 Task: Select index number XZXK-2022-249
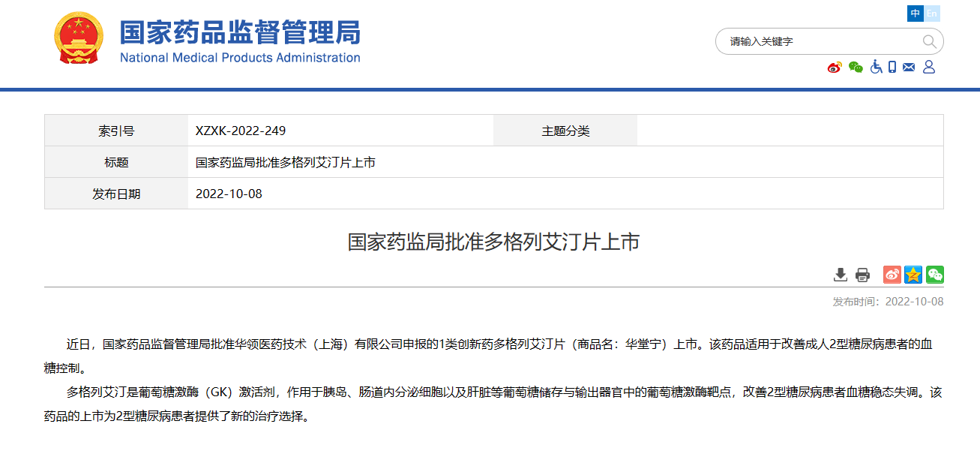(x=241, y=131)
